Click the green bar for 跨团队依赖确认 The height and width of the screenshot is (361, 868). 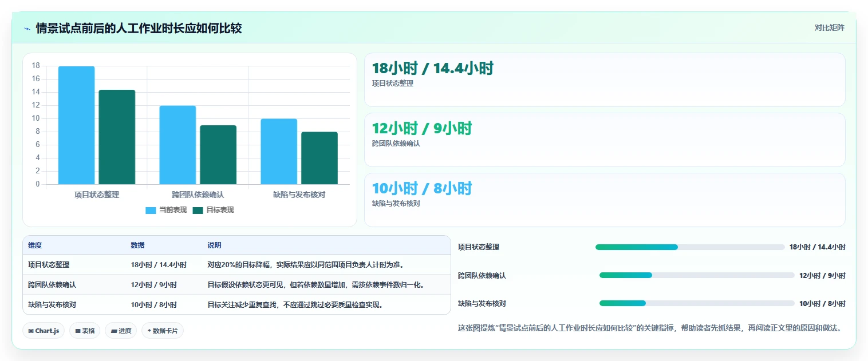click(x=218, y=154)
